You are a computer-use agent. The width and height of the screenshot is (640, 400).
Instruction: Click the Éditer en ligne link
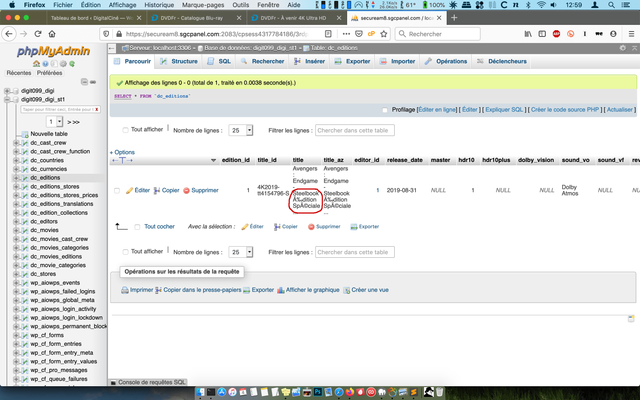pyautogui.click(x=437, y=110)
